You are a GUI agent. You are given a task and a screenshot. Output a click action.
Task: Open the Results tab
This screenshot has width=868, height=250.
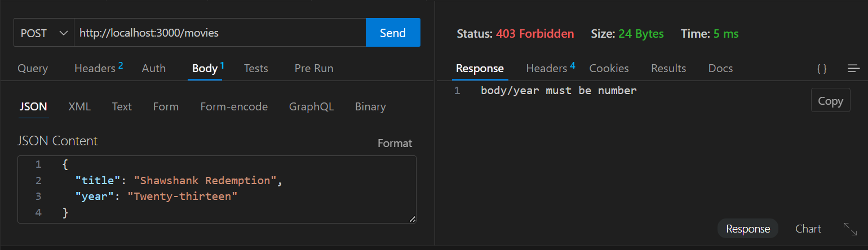(x=668, y=68)
